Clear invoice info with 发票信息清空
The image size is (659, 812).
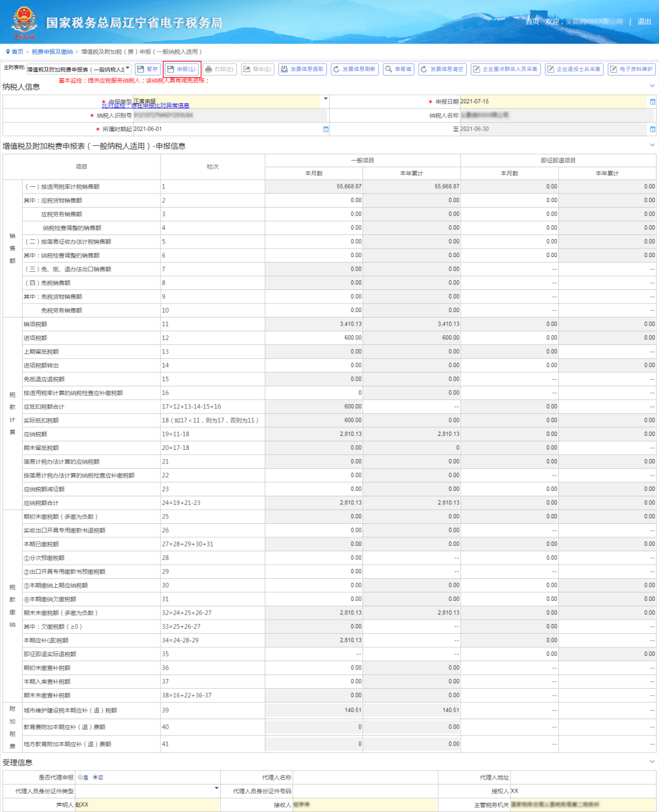(442, 70)
